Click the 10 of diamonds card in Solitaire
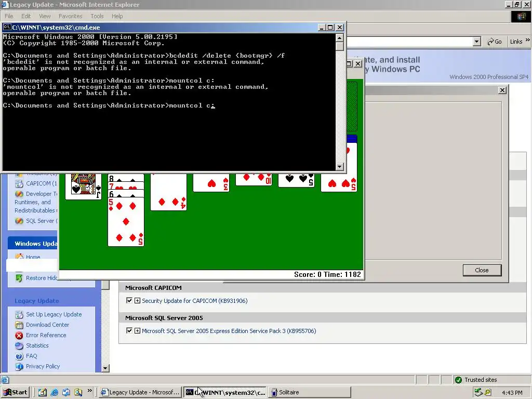Image resolution: width=532 pixels, height=399 pixels. (254, 179)
